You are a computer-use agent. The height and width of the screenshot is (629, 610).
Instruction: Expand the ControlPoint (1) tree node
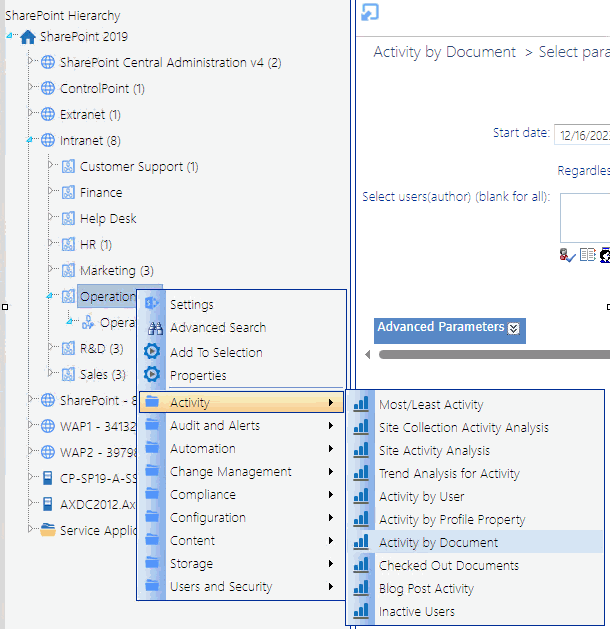click(x=30, y=87)
